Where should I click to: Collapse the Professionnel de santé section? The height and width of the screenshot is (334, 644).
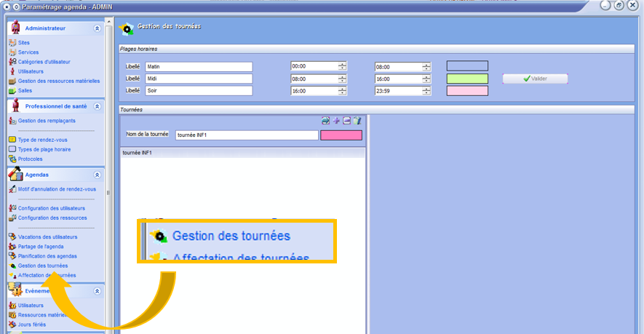[x=97, y=106]
